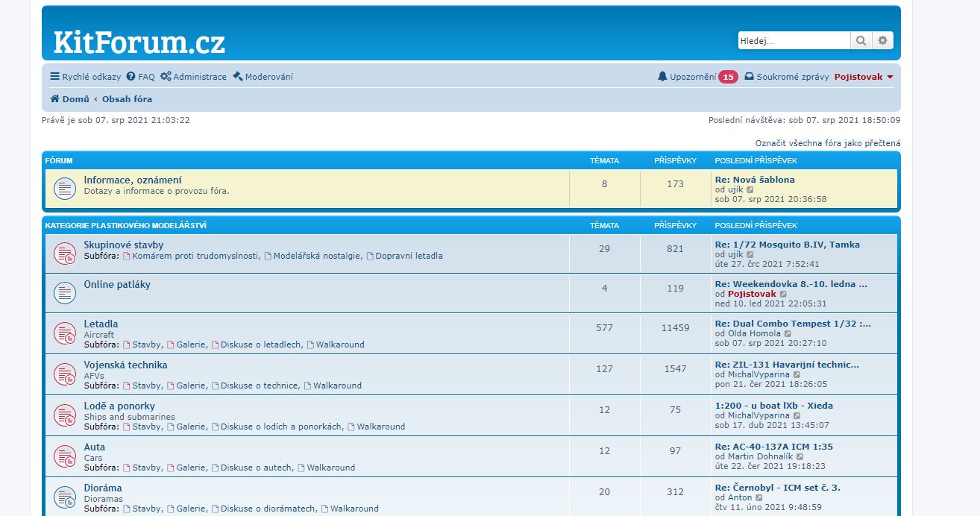Open the Rychlé odkazy quick links menu

85,77
